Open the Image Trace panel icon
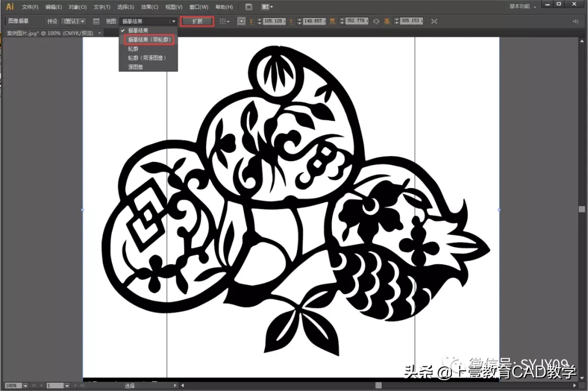This screenshot has width=588, height=391. 96,21
